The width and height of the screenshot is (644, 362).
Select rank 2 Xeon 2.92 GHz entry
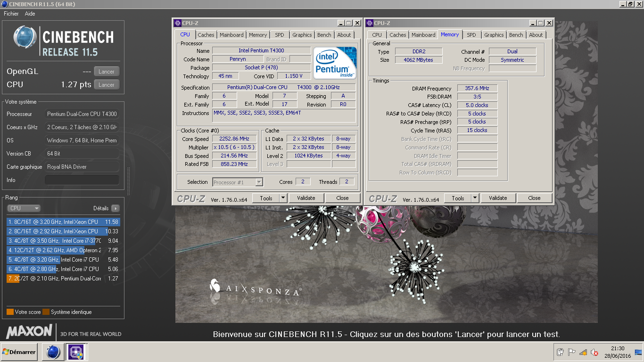63,231
